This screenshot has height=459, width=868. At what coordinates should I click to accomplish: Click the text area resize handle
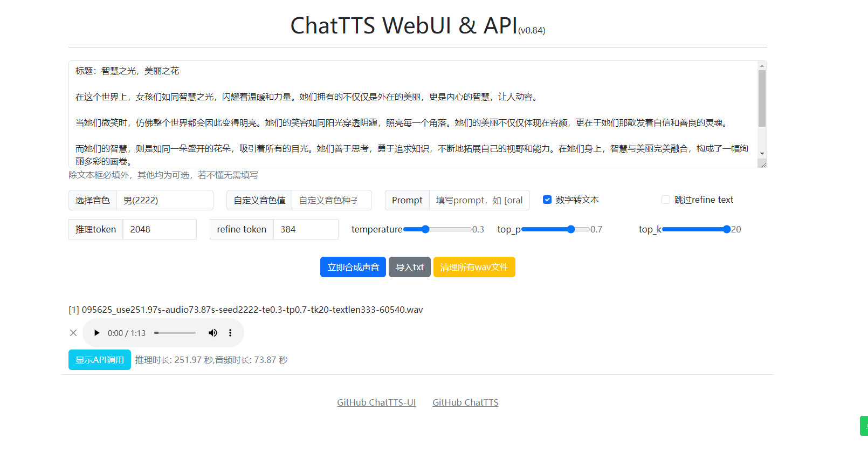[763, 165]
